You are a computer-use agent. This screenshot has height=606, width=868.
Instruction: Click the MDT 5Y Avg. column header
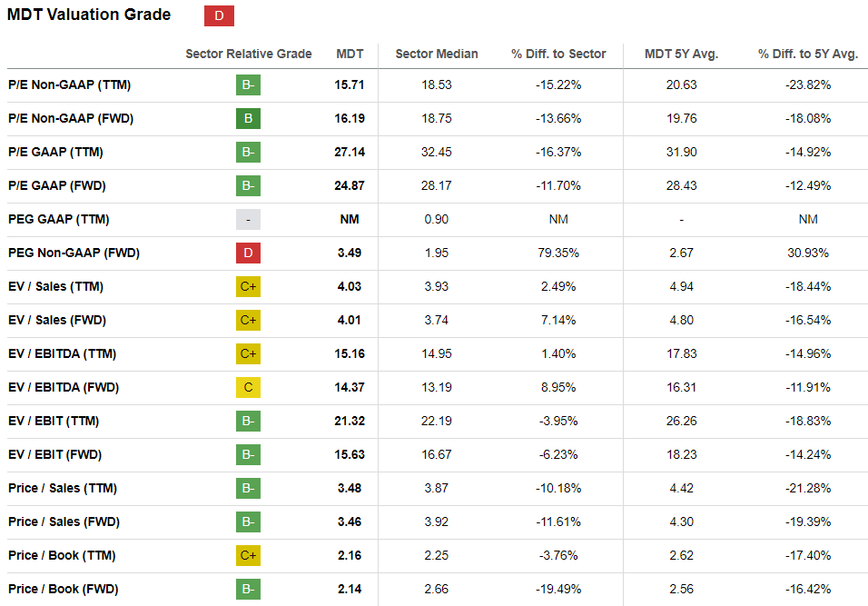point(681,54)
